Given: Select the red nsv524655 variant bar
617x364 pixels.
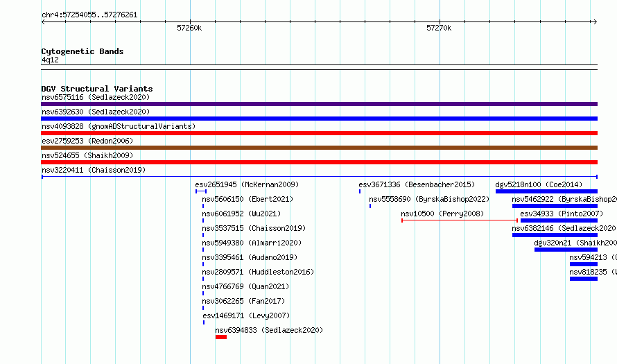Looking at the screenshot, I should (319, 162).
